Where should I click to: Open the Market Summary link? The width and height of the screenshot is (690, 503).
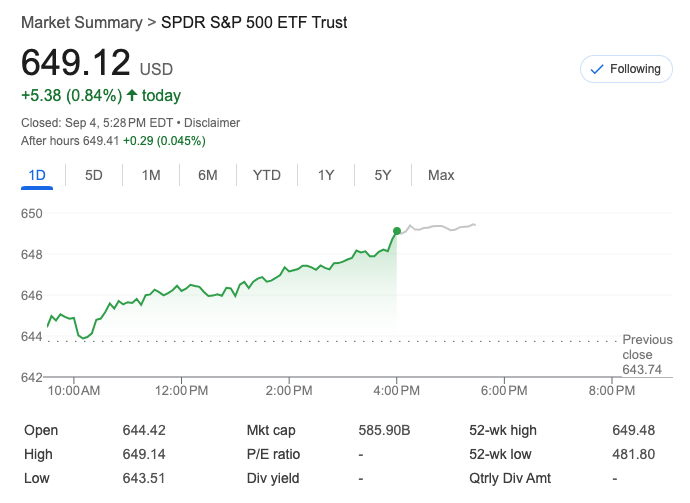pos(81,22)
